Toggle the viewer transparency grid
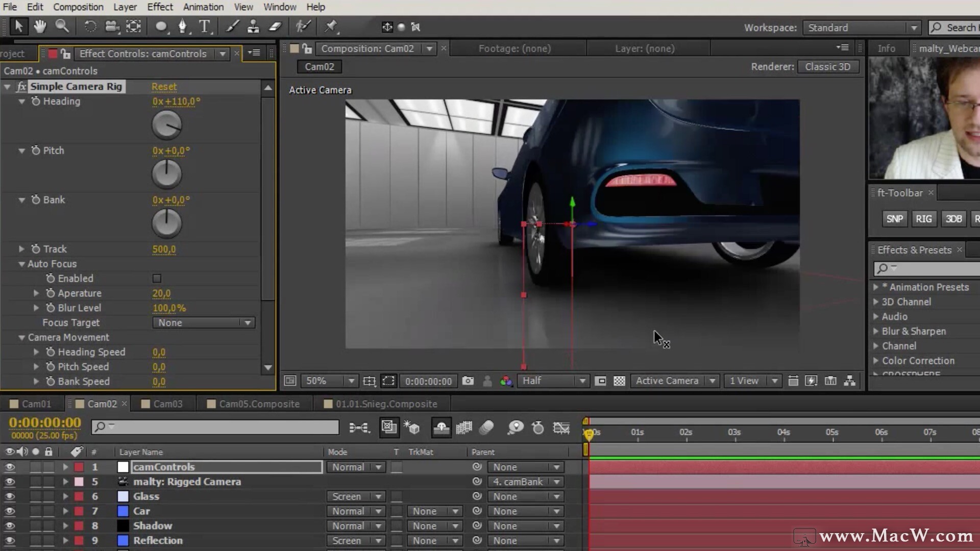 coord(619,381)
